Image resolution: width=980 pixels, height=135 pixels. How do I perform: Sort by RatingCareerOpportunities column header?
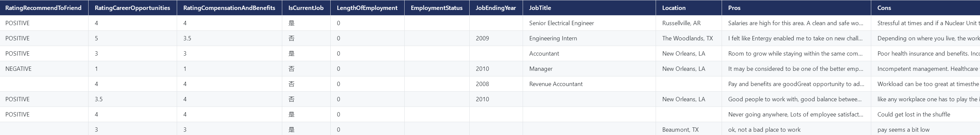[x=132, y=8]
